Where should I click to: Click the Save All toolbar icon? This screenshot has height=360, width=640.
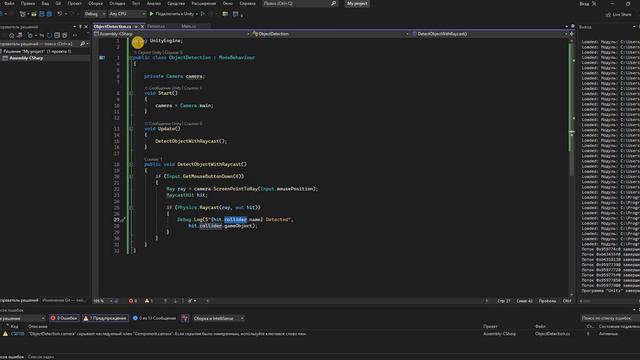(49, 14)
